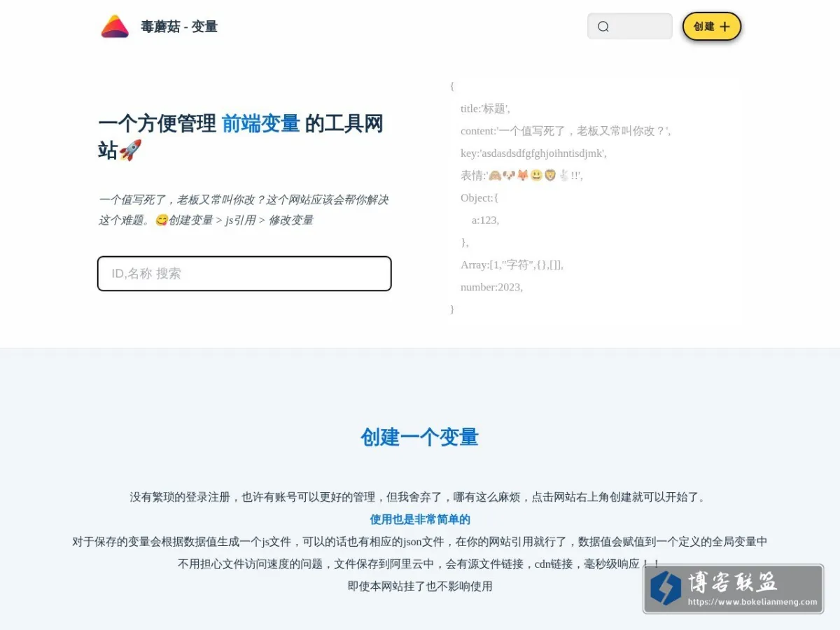Click the paragraph 即使本网站挂了也不影响使用
The image size is (840, 630).
pyautogui.click(x=420, y=586)
